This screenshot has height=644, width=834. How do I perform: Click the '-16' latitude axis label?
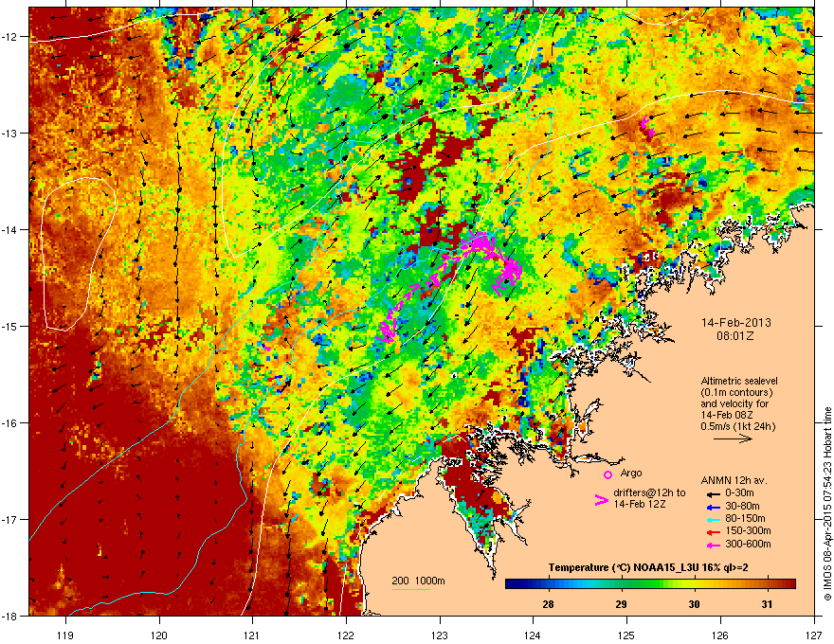(10, 423)
